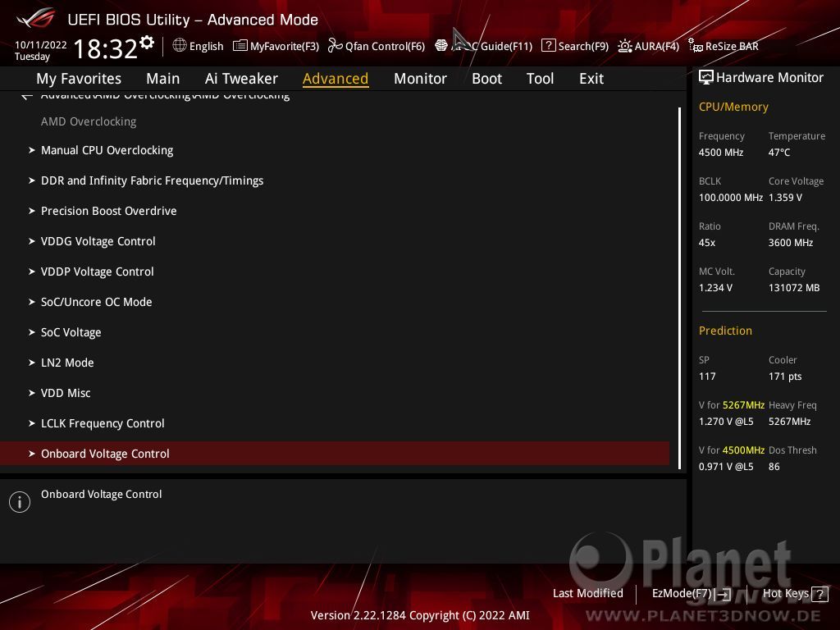The height and width of the screenshot is (630, 840).
Task: Click the Hardware Monitor screen icon
Action: pos(706,77)
